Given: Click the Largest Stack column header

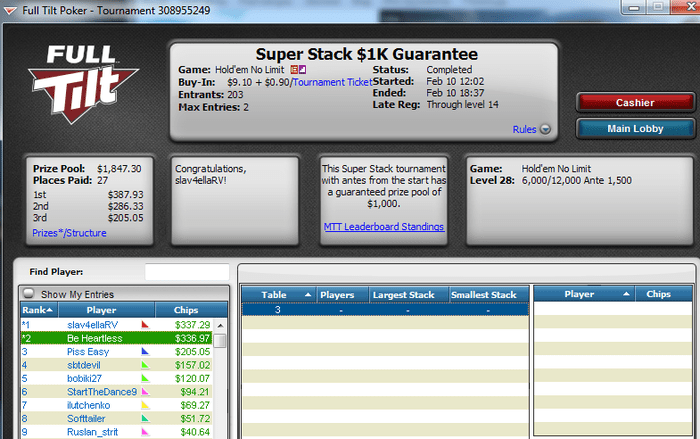Looking at the screenshot, I should pyautogui.click(x=408, y=295).
